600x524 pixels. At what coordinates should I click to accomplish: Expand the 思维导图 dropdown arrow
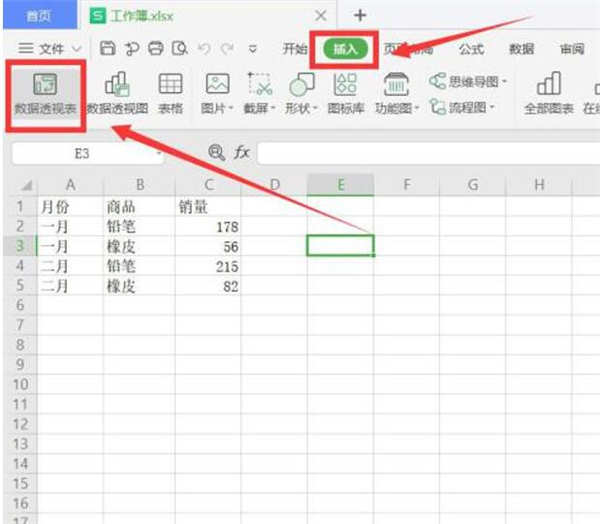(x=504, y=81)
